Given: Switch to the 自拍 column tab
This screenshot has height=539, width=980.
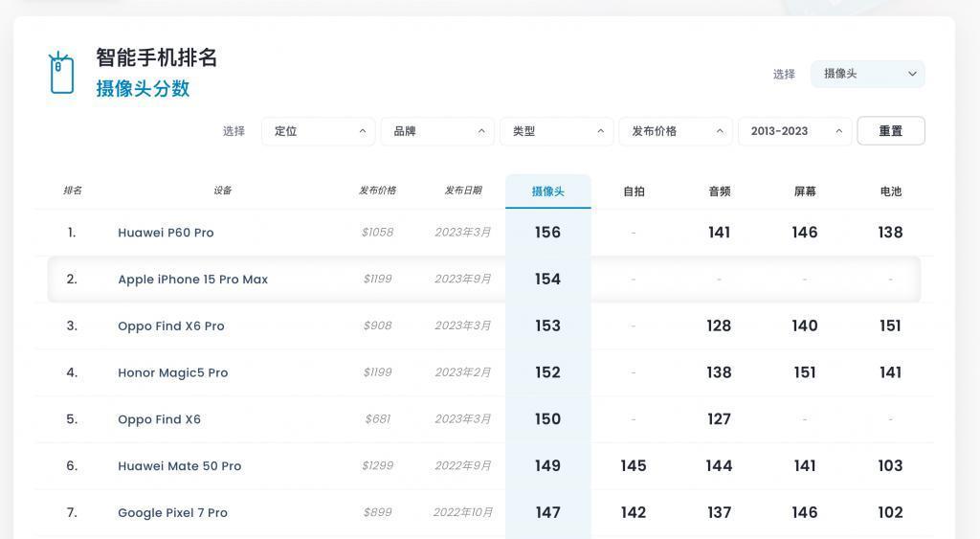Looking at the screenshot, I should tap(634, 191).
